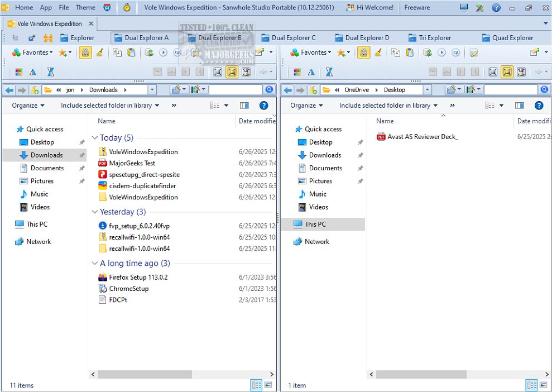Open the Avast AS Reviewer Deck_ file

point(423,137)
